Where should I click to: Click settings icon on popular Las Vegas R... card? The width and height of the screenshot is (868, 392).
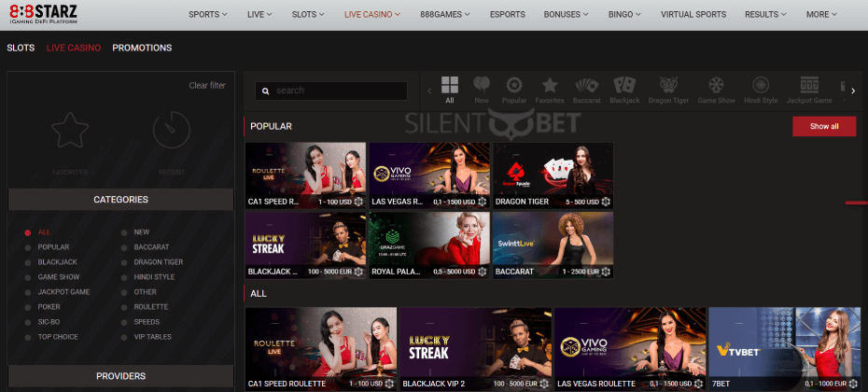[x=483, y=202]
